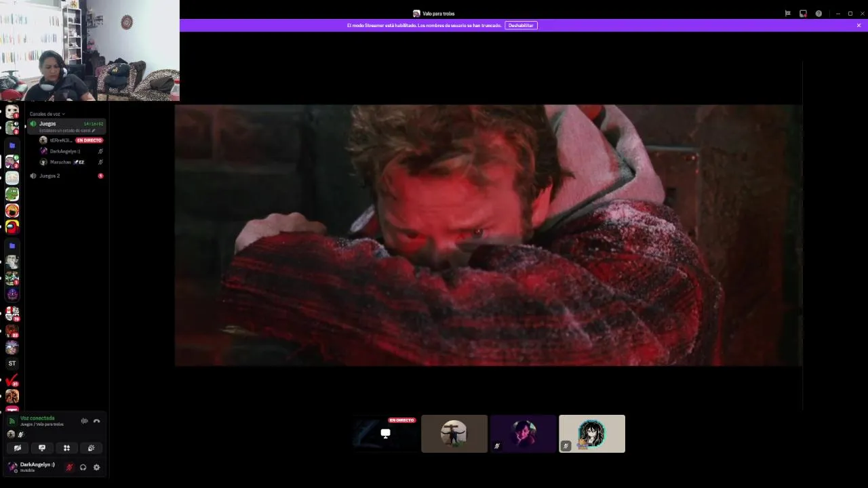The height and width of the screenshot is (488, 868).
Task: Click the red 1 badge on Juegos 2
Action: [x=100, y=176]
